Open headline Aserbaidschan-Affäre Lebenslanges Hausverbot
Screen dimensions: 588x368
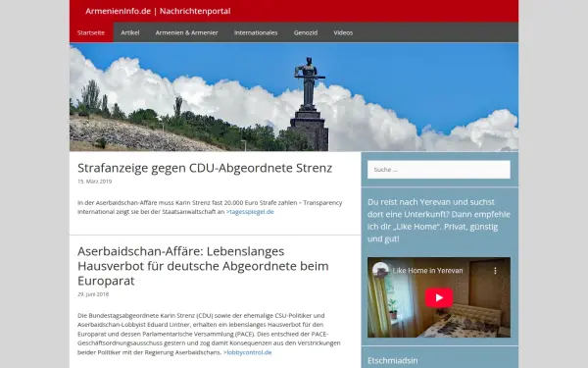[x=203, y=266]
